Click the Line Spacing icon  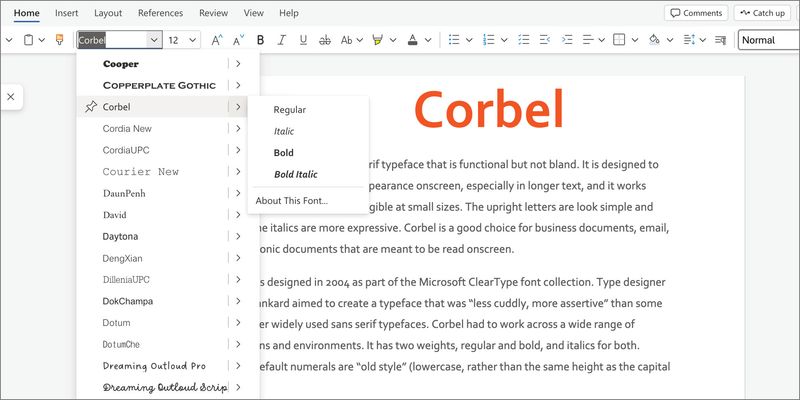(689, 40)
